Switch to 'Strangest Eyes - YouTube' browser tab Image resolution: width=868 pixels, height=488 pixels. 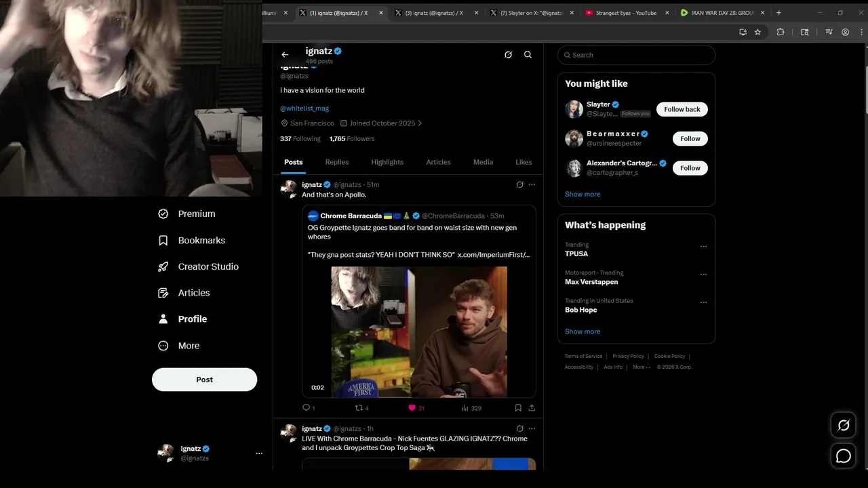tap(627, 13)
